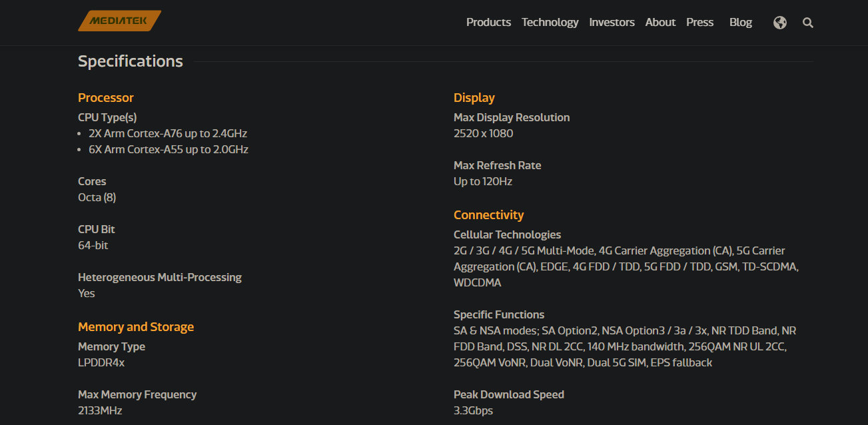Select the Display section heading
This screenshot has height=425, width=868.
[x=474, y=98]
